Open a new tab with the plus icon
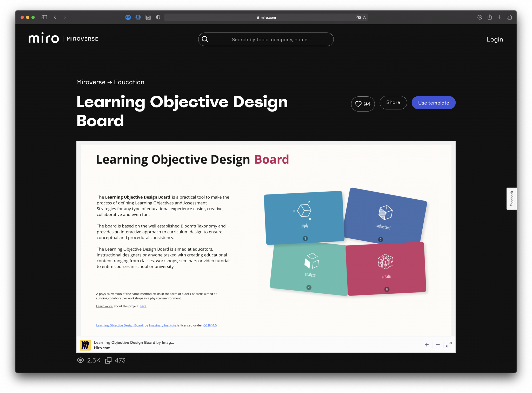532x393 pixels. (499, 17)
